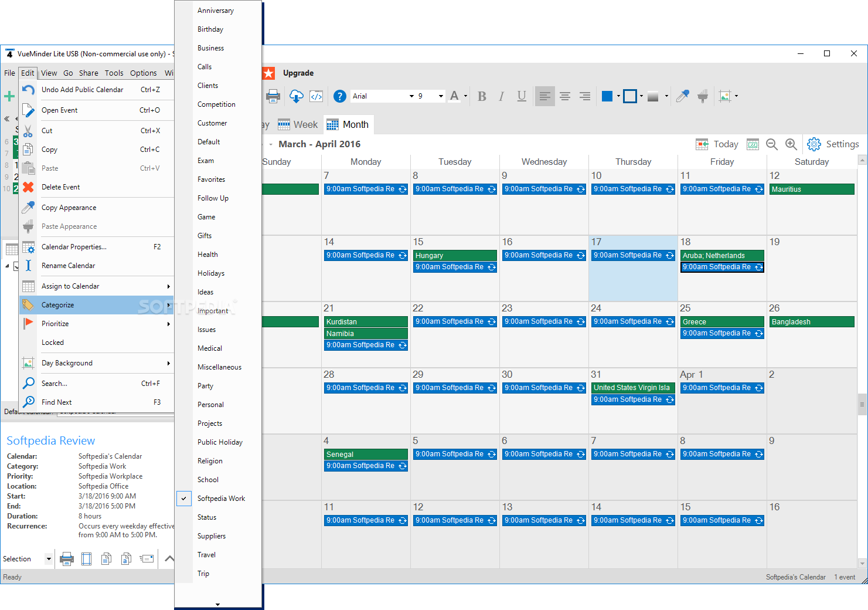868x610 pixels.
Task: Align text center
Action: [565, 96]
